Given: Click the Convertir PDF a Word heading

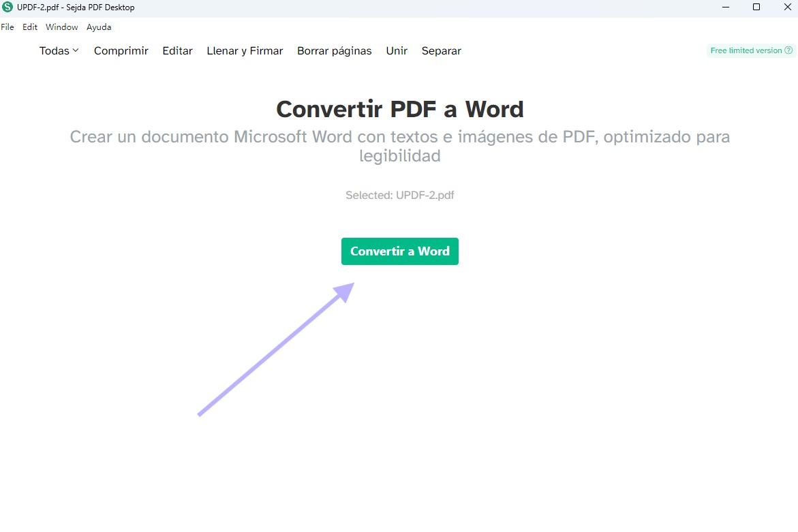Looking at the screenshot, I should tap(399, 109).
